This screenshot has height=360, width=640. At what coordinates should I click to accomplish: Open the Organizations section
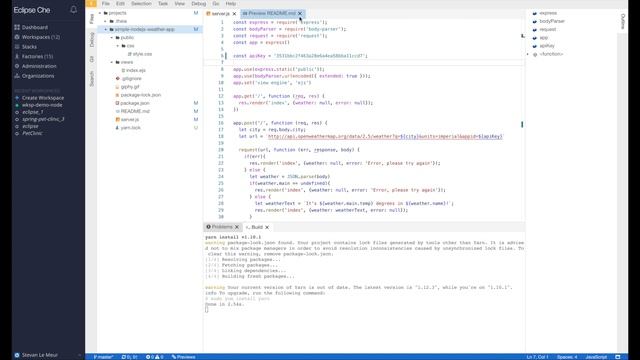[x=38, y=76]
